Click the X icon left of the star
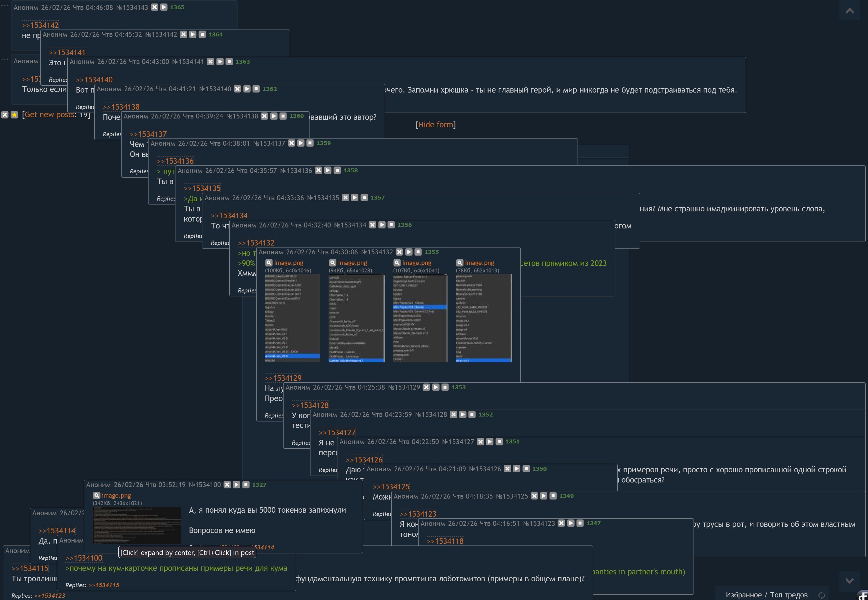 pos(5,115)
